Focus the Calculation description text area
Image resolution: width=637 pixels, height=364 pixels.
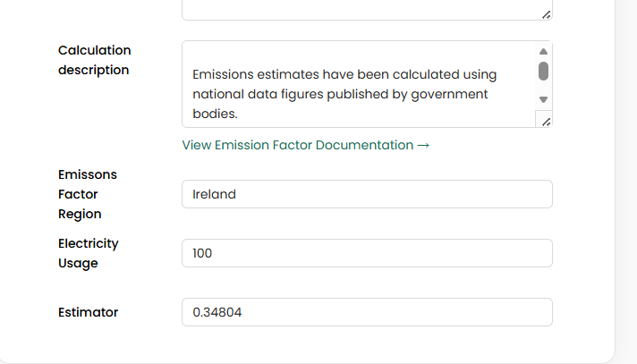[358, 85]
